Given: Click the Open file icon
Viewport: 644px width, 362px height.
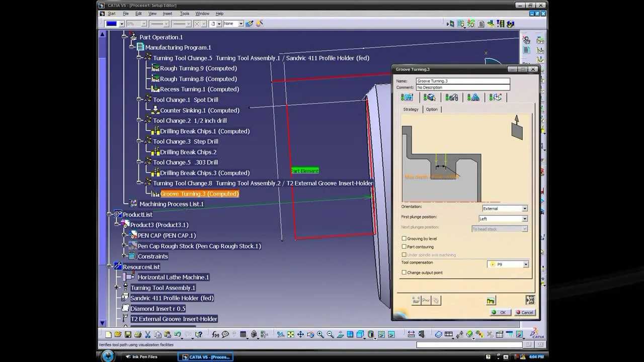Looking at the screenshot, I should point(118,334).
